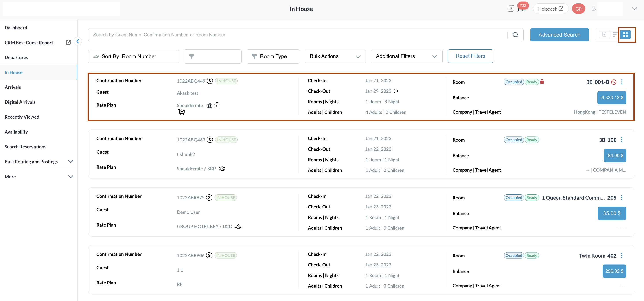Click the Advanced Search button
Image resolution: width=644 pixels, height=301 pixels.
[x=559, y=35]
